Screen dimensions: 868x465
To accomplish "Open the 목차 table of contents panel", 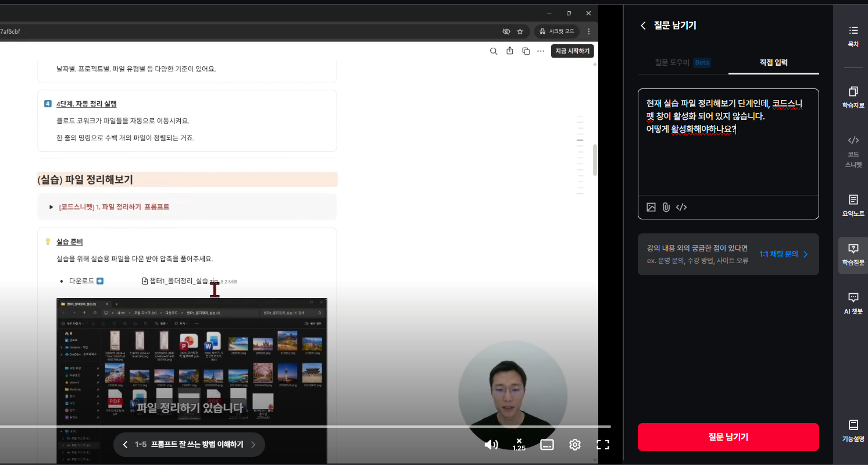I will (x=853, y=36).
